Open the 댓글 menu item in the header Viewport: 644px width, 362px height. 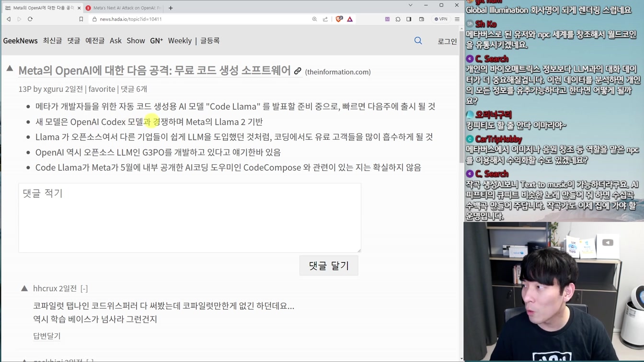pos(74,41)
